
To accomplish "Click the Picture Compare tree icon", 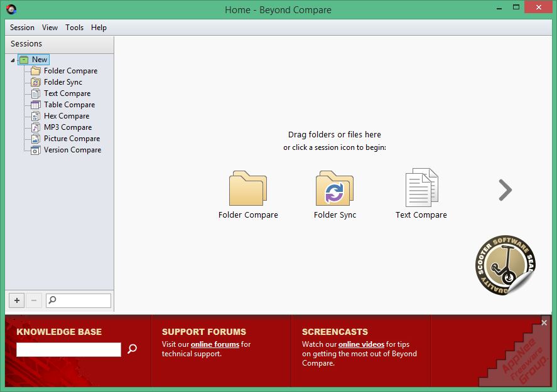I will point(36,139).
